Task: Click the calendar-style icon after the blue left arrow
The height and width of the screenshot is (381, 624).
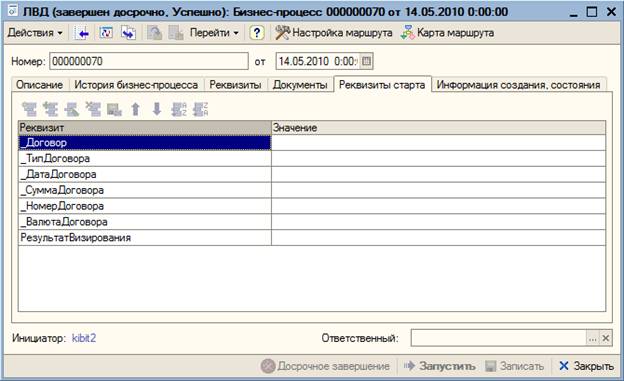Action: click(x=106, y=33)
